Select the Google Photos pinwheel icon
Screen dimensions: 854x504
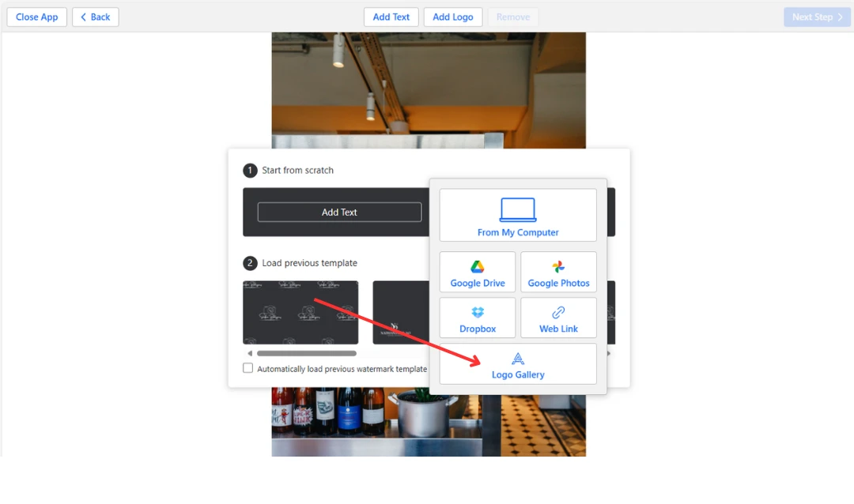coord(558,267)
